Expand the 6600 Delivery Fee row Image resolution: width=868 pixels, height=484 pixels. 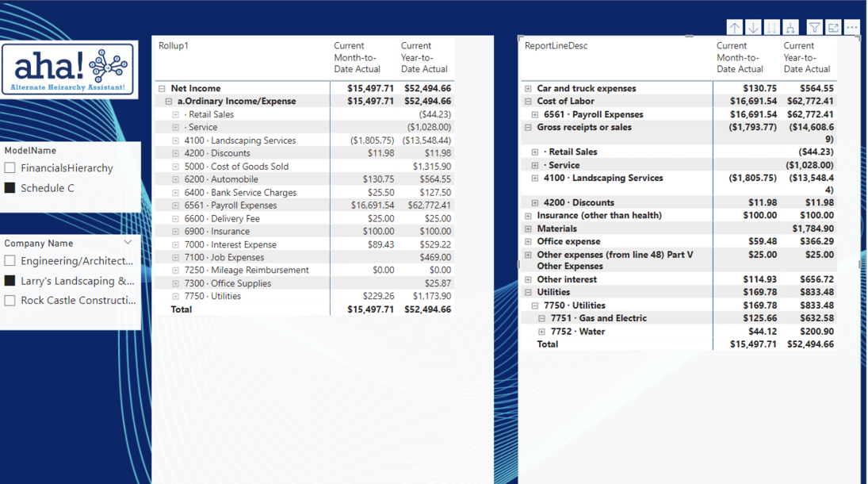pyautogui.click(x=175, y=218)
